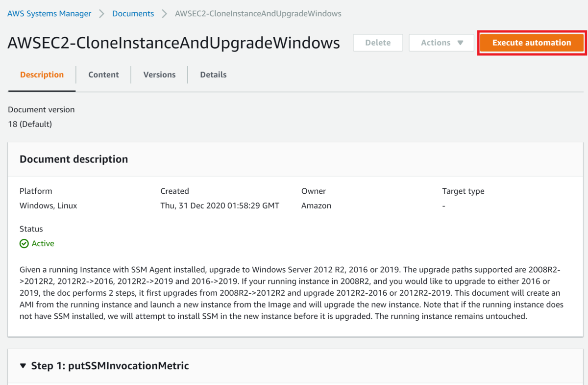
Task: Click the green Active status check icon
Action: 24,244
